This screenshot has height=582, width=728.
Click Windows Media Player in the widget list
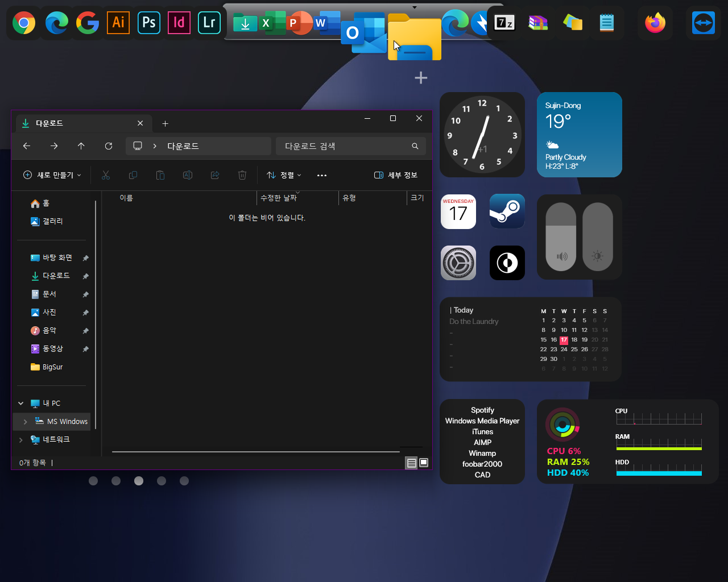[482, 421]
